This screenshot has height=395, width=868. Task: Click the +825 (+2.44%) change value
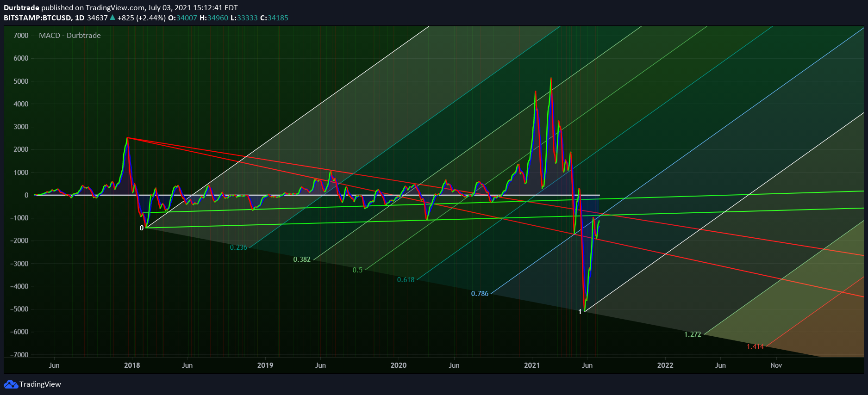pos(141,18)
